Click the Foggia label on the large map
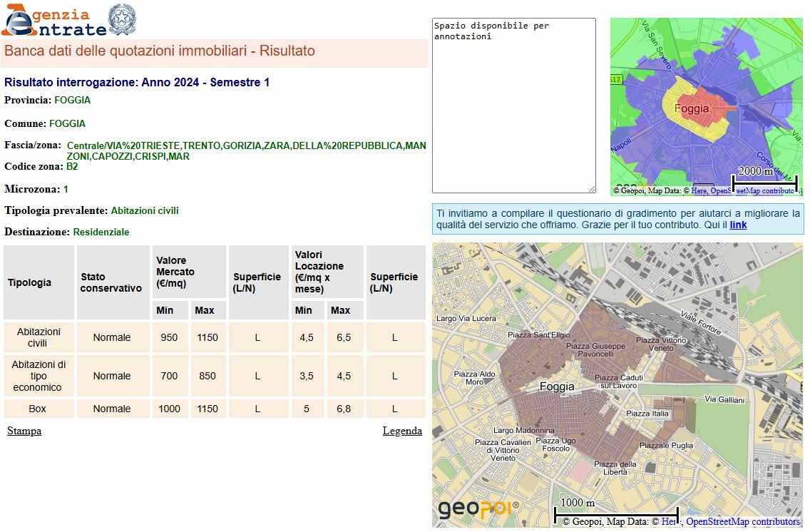The image size is (810, 532). coord(557,387)
